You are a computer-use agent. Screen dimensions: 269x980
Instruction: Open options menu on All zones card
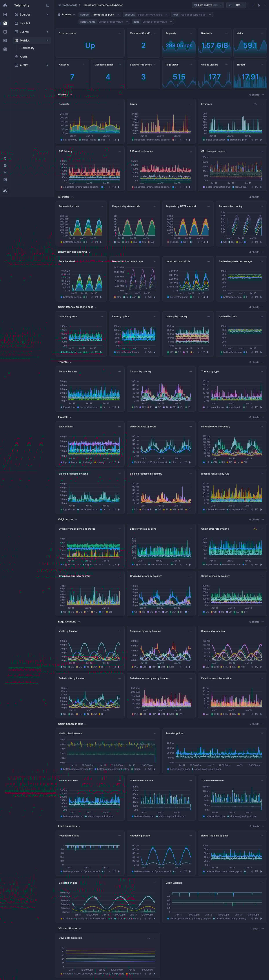point(84,65)
